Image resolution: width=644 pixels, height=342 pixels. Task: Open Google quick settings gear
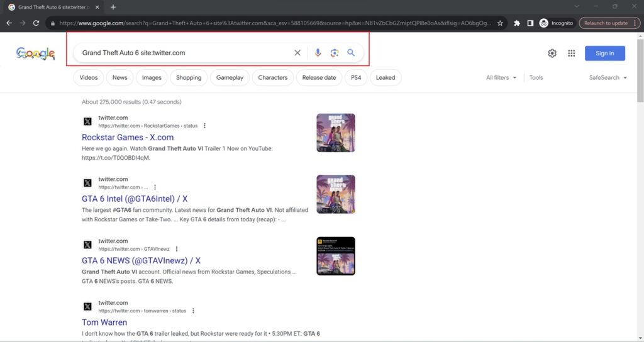pos(552,53)
